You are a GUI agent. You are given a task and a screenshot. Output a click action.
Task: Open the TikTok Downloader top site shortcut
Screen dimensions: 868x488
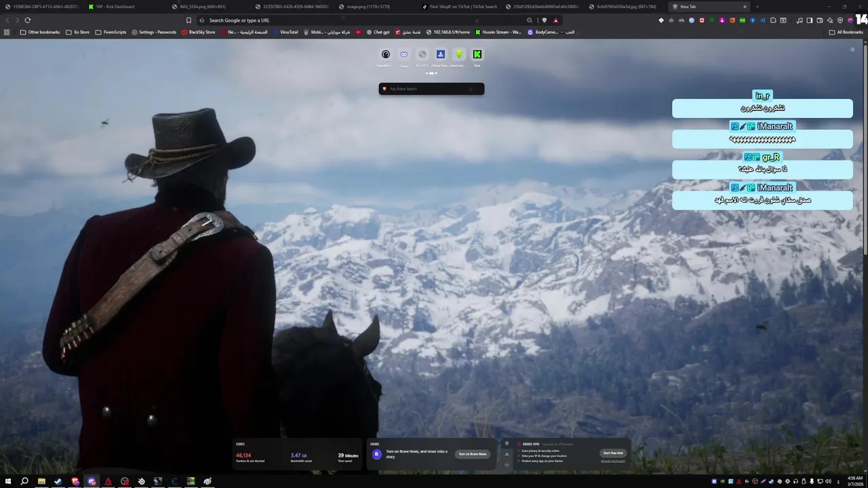click(x=441, y=58)
